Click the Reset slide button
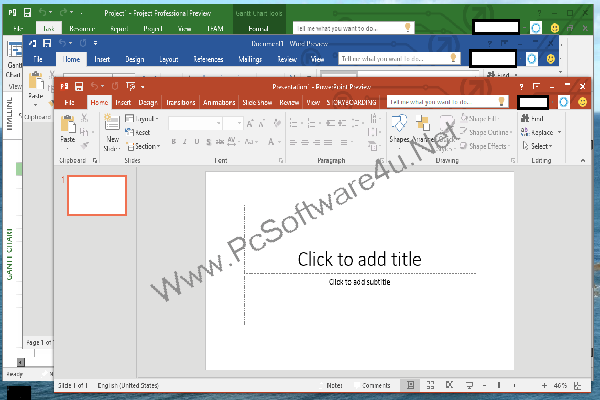 point(138,132)
